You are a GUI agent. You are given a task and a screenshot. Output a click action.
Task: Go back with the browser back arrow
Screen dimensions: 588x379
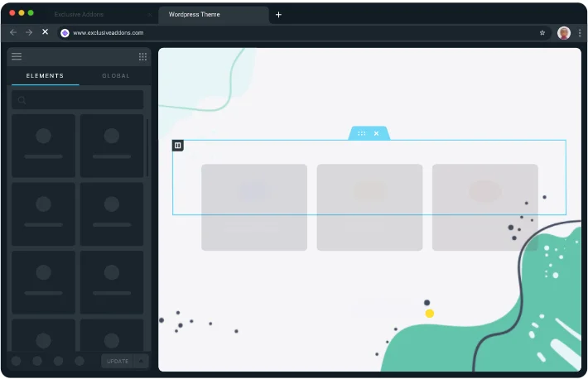(x=13, y=32)
